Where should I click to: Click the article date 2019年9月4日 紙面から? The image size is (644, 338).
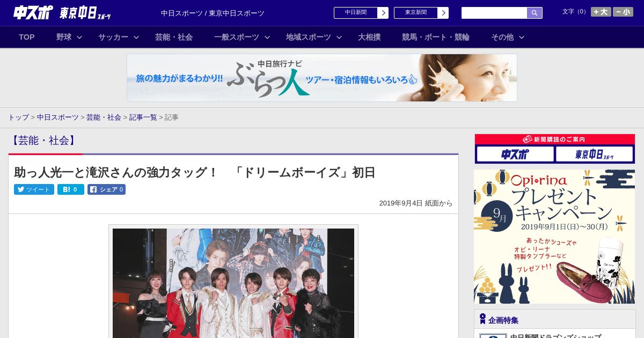click(416, 203)
